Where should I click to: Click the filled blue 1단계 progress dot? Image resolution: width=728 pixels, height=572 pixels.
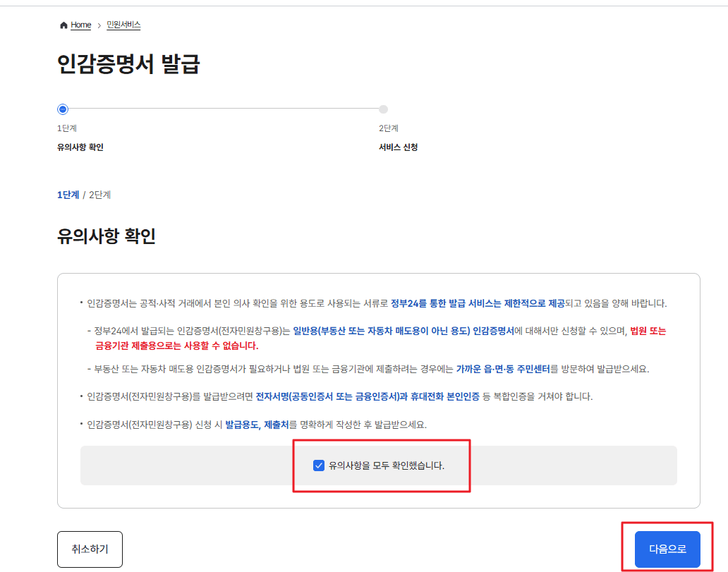tap(62, 109)
